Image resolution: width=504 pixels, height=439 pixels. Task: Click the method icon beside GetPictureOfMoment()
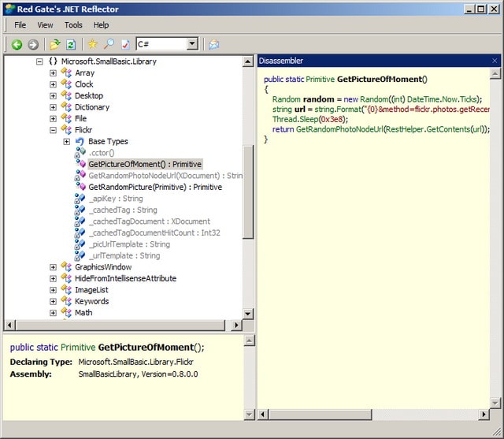(x=80, y=164)
